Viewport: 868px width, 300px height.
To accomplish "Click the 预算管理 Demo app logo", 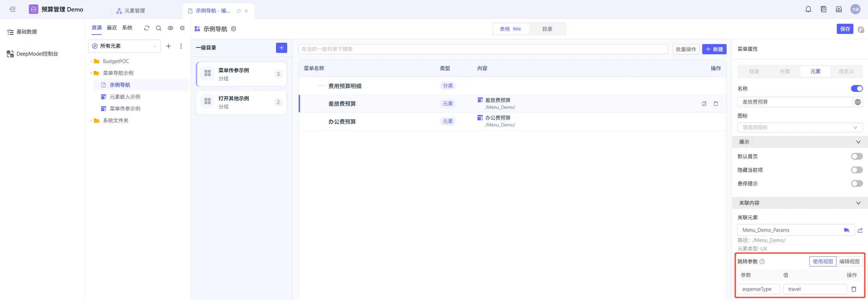I will tap(34, 9).
